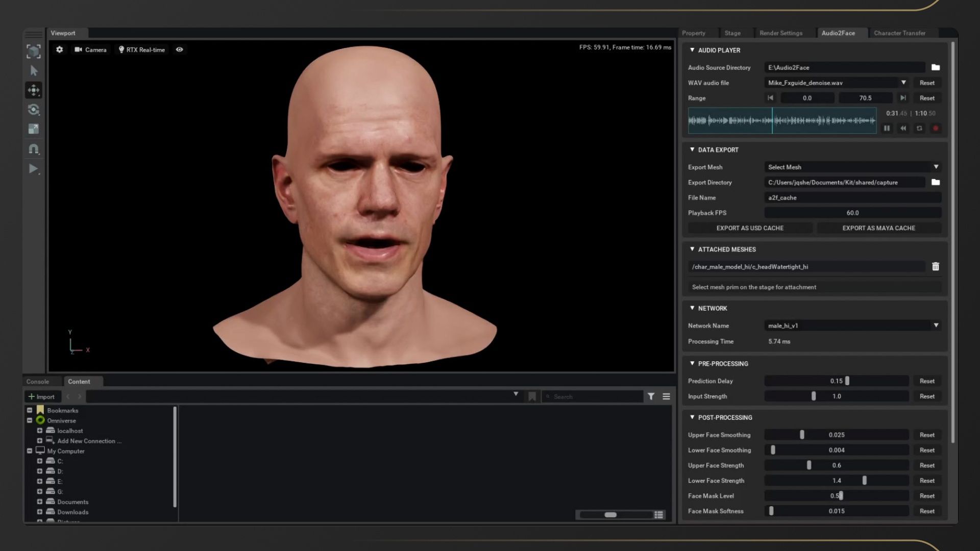Jump range to start marker icon
The image size is (980, 551).
(770, 98)
